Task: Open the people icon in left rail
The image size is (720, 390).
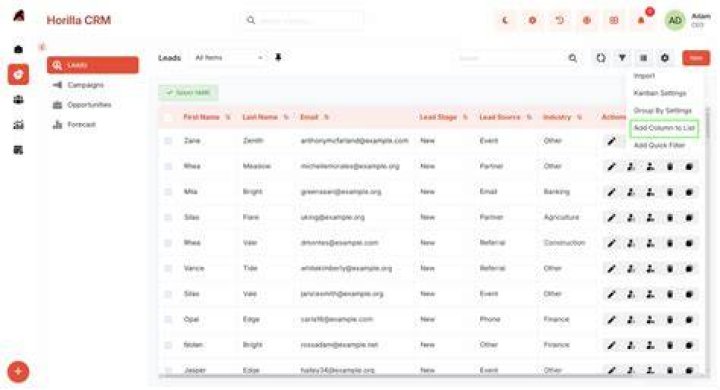Action: pyautogui.click(x=18, y=99)
